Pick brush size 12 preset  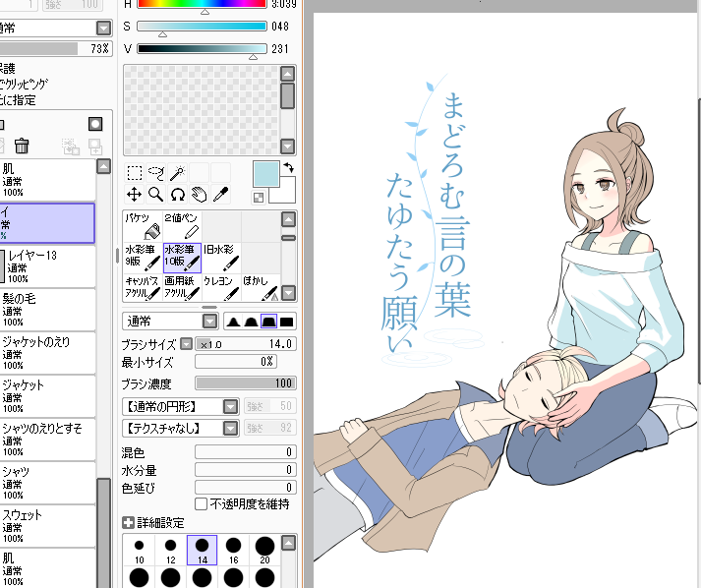[170, 551]
